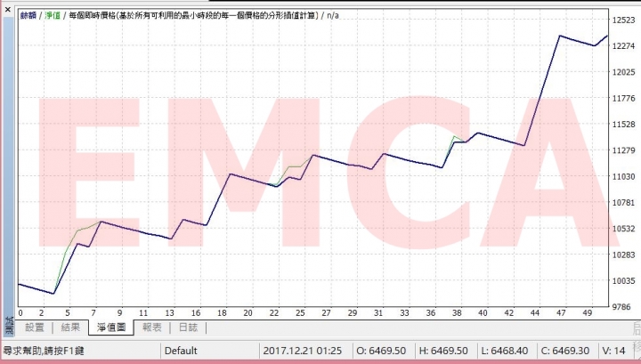Click the C: 6469.30 close price entry
The width and height of the screenshot is (641, 364).
pyautogui.click(x=565, y=351)
